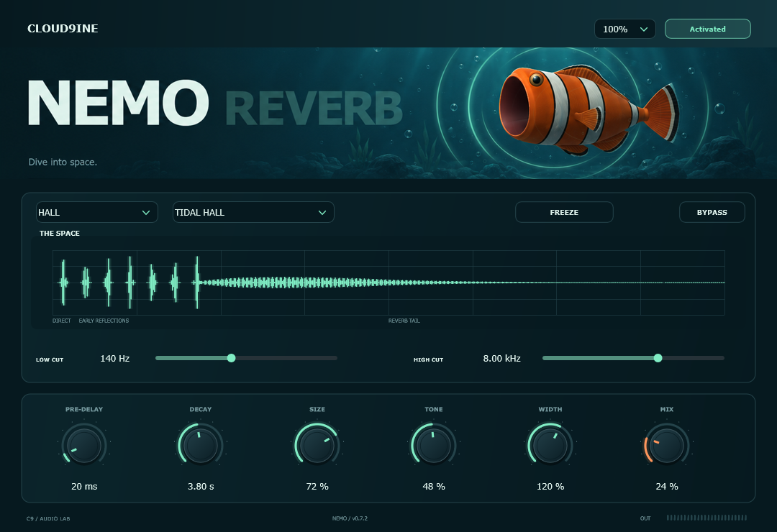Click the High Cut slider handle
Screen dimensions: 777x532
658,358
